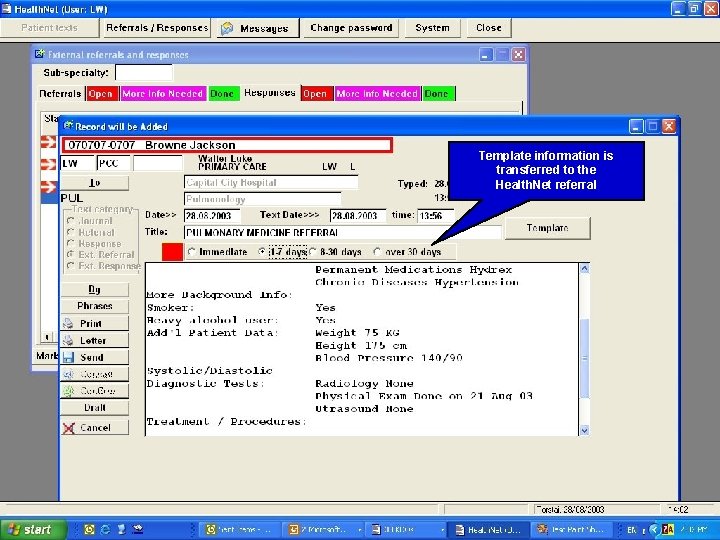Click the scroll down arrow of referral text

pyautogui.click(x=584, y=430)
